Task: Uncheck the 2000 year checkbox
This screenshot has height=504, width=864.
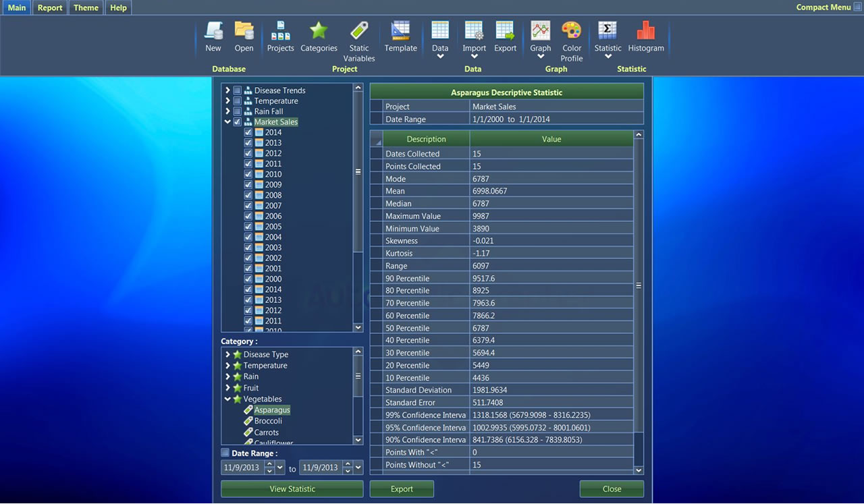Action: coord(248,279)
